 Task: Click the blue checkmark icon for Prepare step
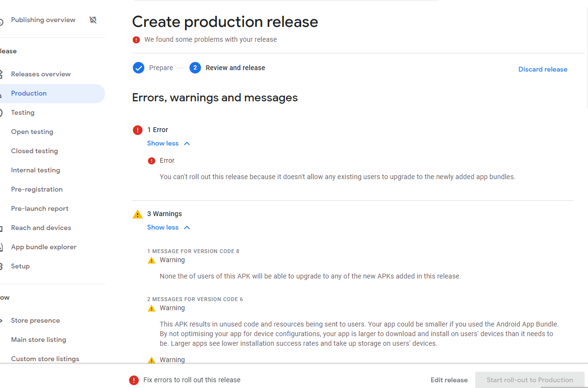click(x=139, y=68)
